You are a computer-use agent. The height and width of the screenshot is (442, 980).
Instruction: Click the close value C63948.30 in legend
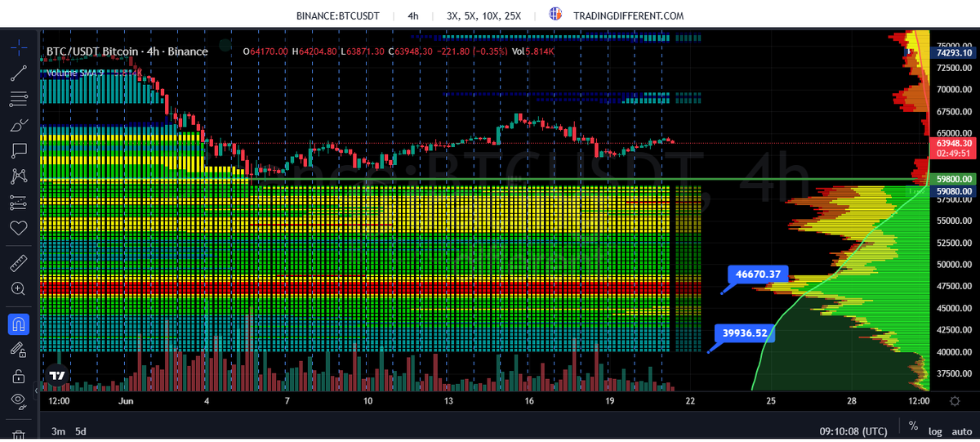tap(412, 51)
